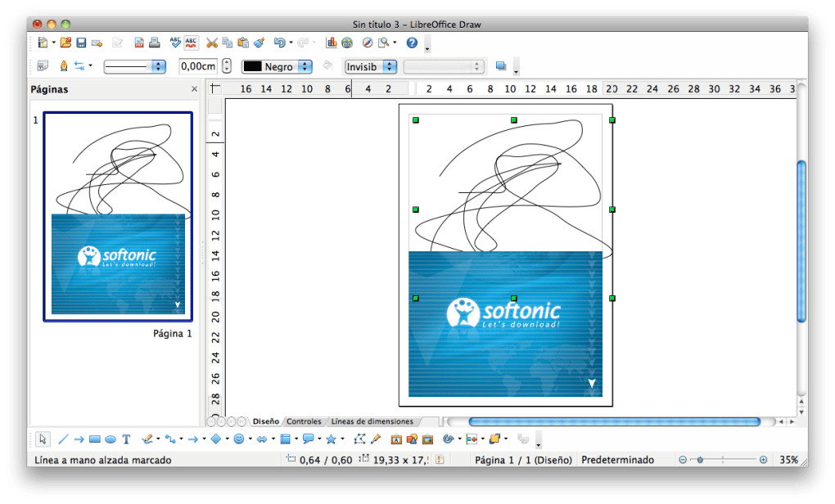
Task: Toggle edit points mode
Action: (359, 439)
